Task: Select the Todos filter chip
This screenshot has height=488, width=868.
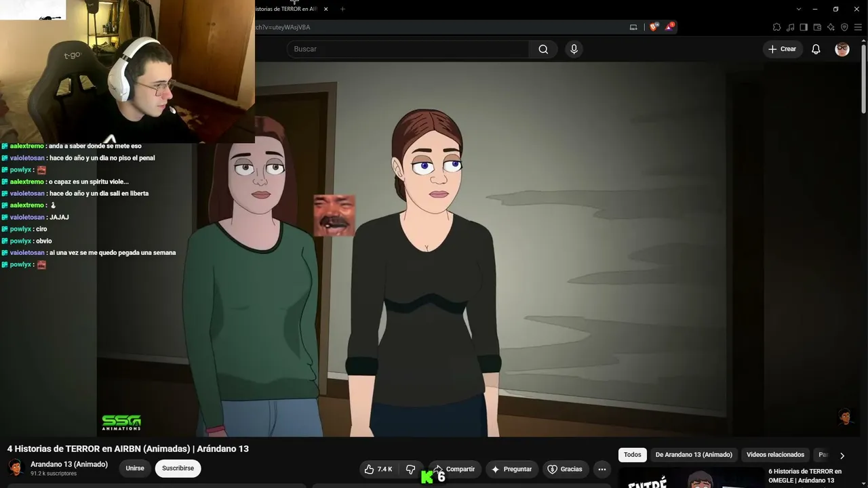Action: coord(633,455)
